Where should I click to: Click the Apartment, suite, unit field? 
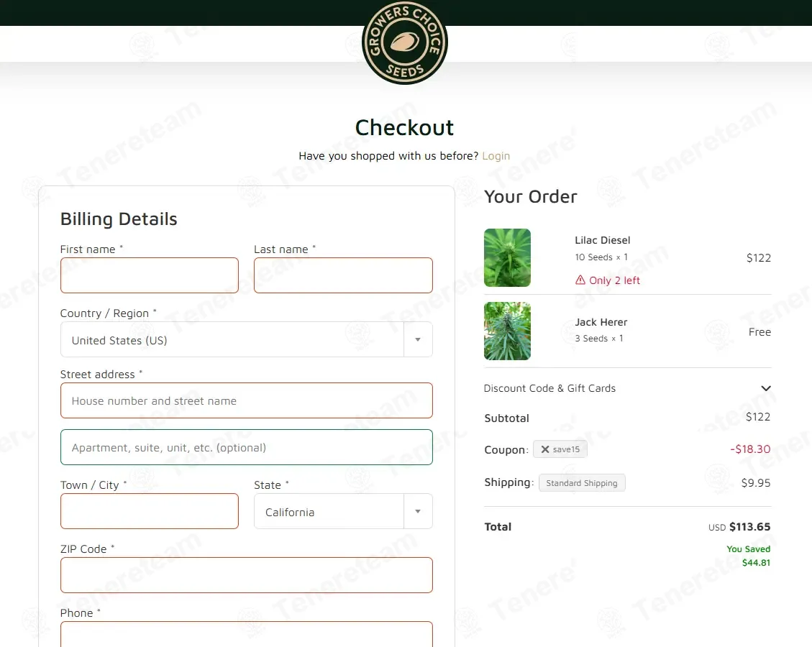247,447
